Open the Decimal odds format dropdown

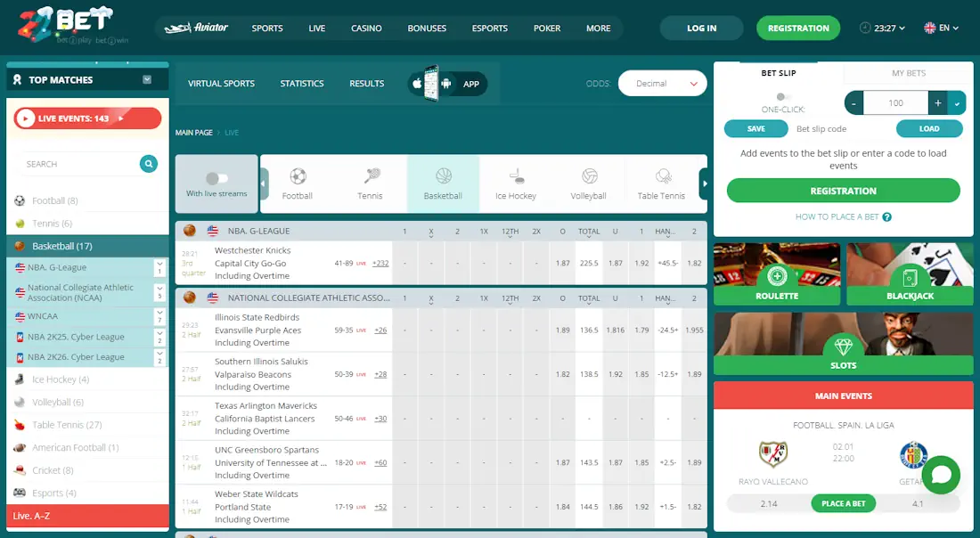(662, 83)
